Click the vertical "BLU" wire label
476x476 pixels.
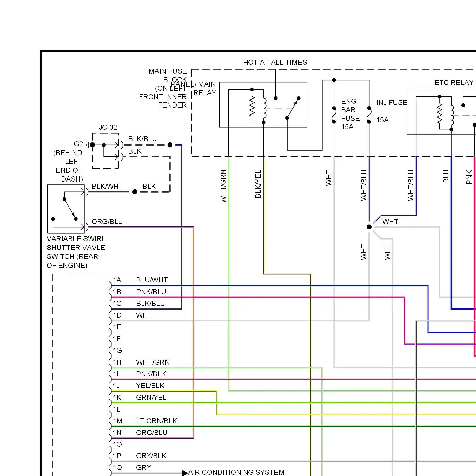tap(446, 176)
